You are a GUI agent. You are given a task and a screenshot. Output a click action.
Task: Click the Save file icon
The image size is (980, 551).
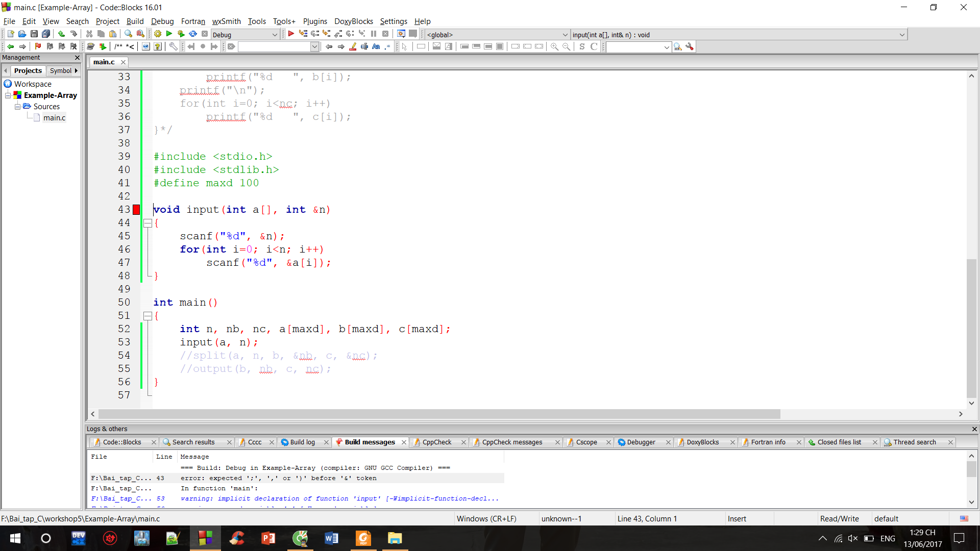pyautogui.click(x=34, y=34)
